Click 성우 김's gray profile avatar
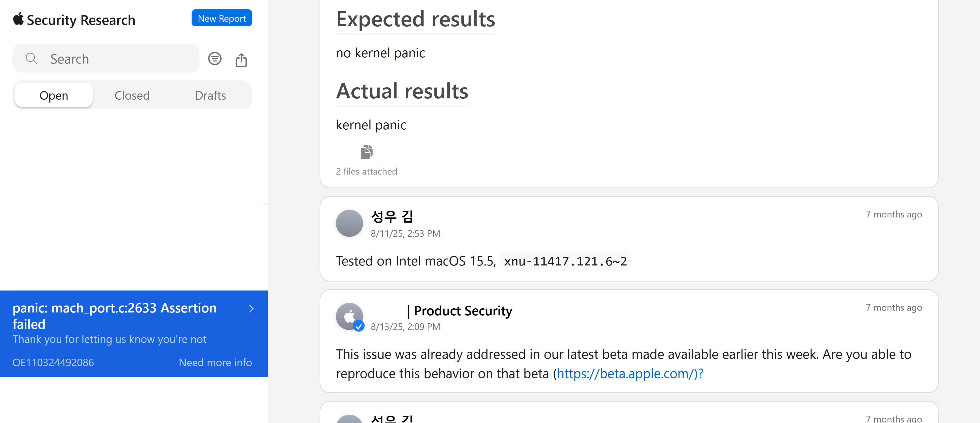Screen dimensions: 980x423 point(349,223)
